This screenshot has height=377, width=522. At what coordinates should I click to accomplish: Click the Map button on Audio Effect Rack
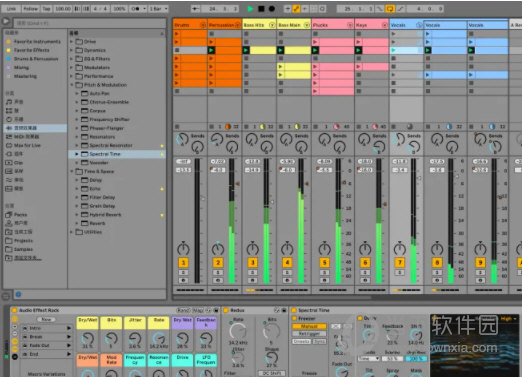click(x=198, y=310)
